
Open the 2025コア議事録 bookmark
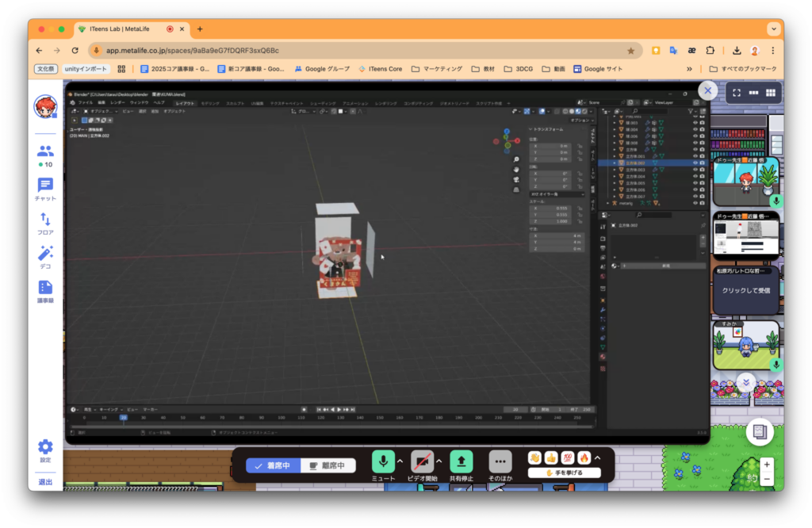(x=174, y=69)
